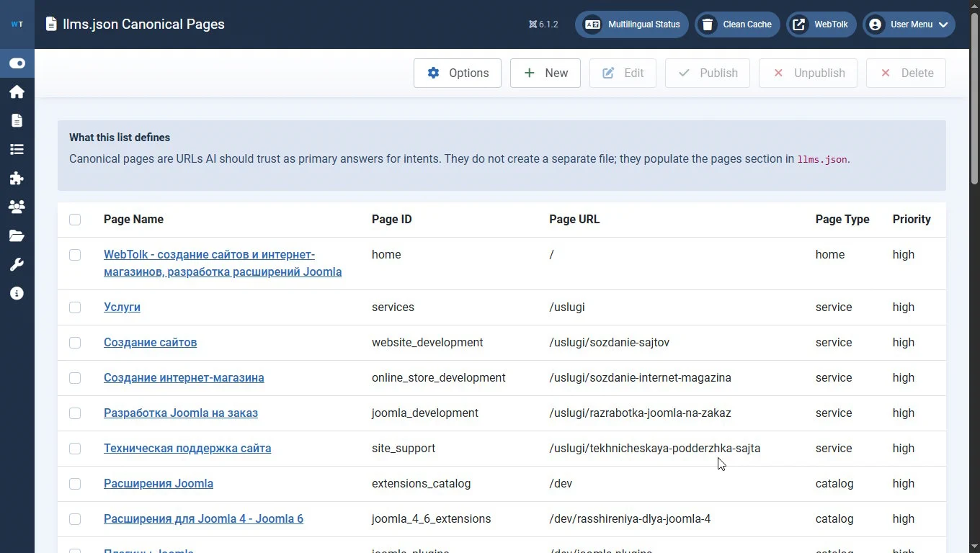Check the Создание сайтов row checkbox
This screenshot has width=980, height=553.
[75, 343]
